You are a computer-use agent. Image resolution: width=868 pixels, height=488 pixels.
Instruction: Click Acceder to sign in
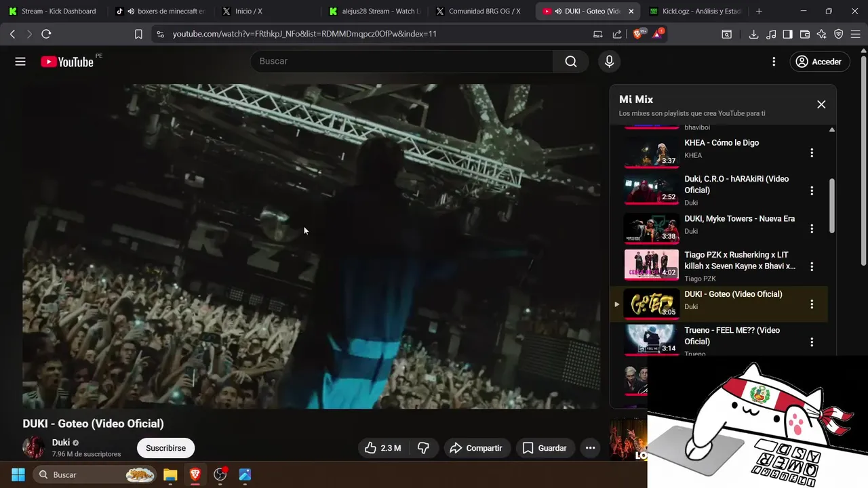tap(818, 62)
